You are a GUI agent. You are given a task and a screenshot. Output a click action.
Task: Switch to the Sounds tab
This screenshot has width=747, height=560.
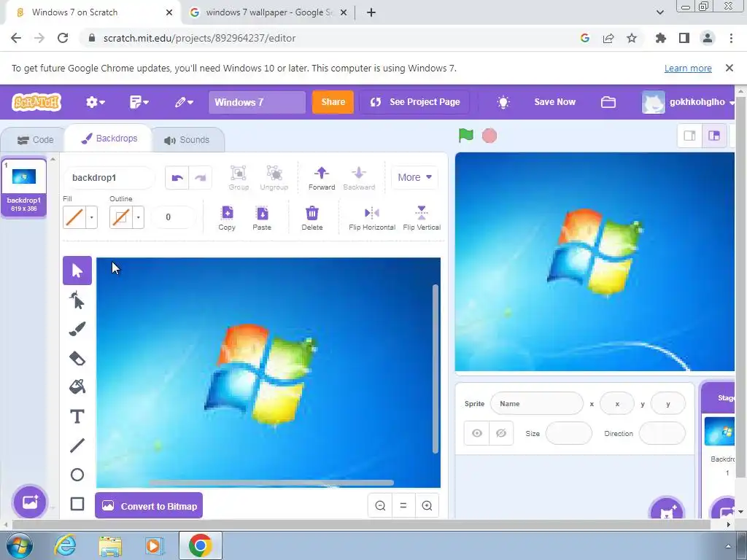(187, 140)
